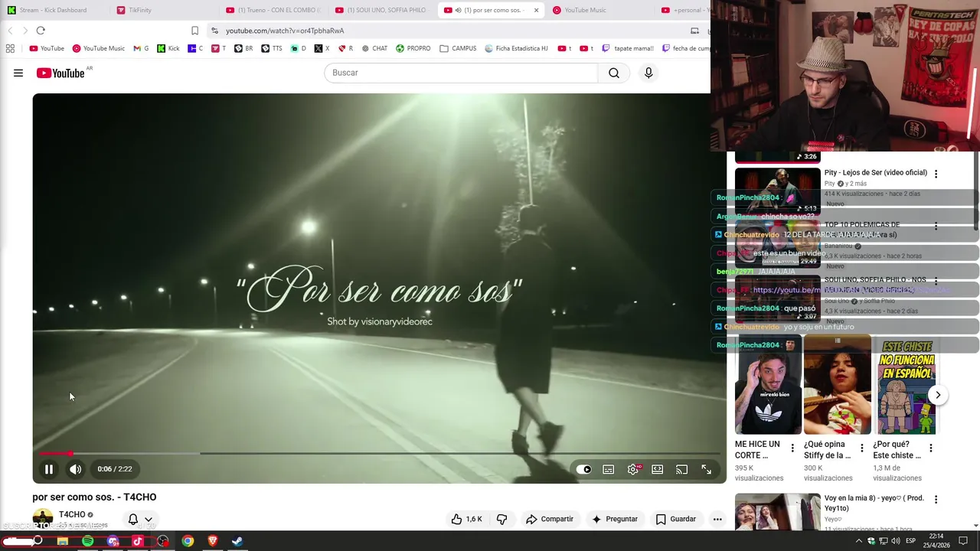
Task: Click the search magnifier button
Action: [614, 73]
